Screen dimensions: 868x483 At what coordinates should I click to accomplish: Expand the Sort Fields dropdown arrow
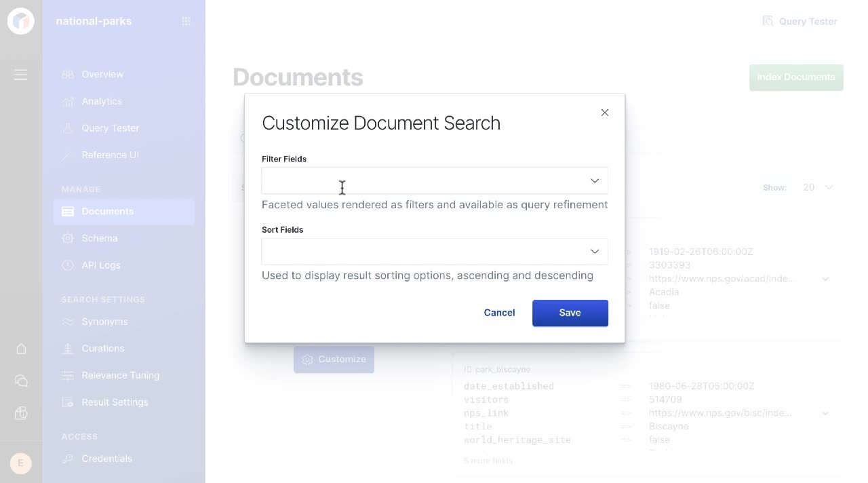[x=595, y=251]
